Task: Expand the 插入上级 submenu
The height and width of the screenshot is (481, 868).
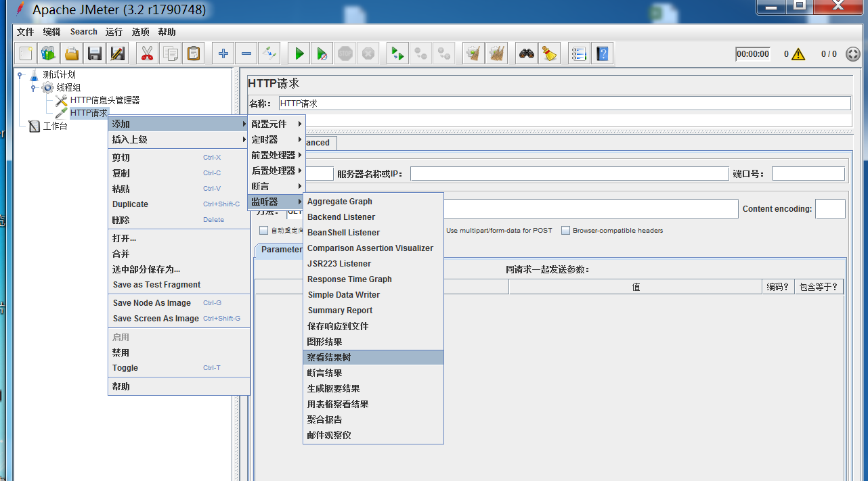Action: 179,139
